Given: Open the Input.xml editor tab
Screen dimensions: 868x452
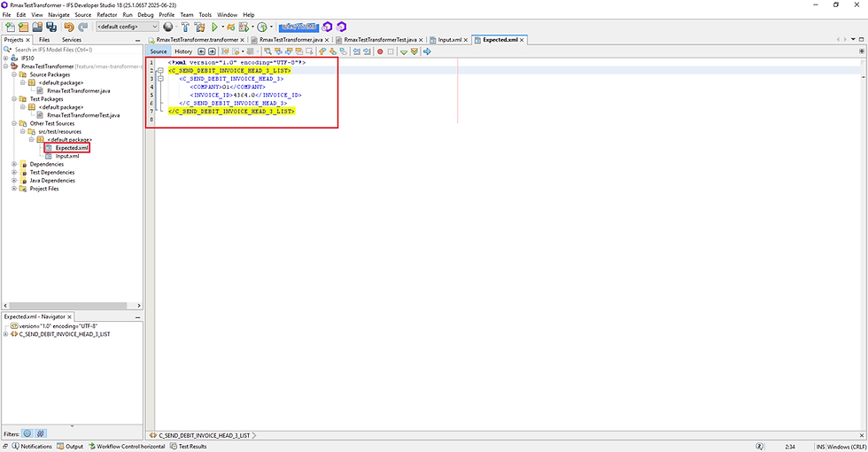Looking at the screenshot, I should (450, 40).
